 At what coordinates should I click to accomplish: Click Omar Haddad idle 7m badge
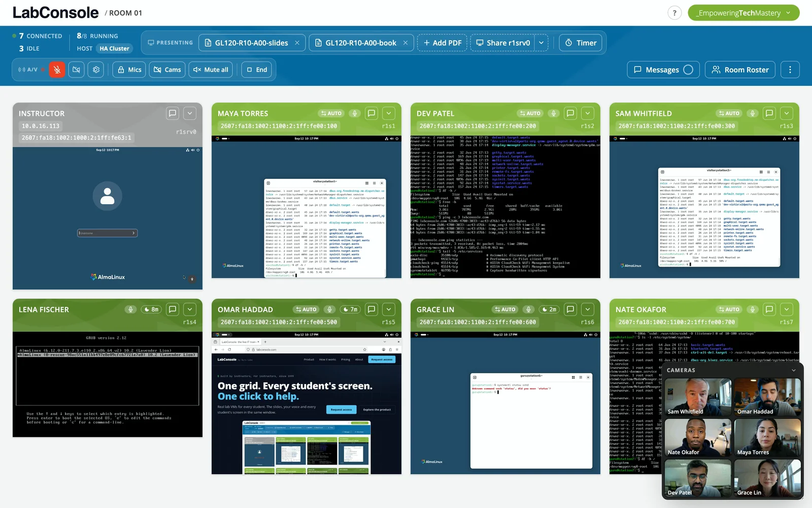click(350, 309)
